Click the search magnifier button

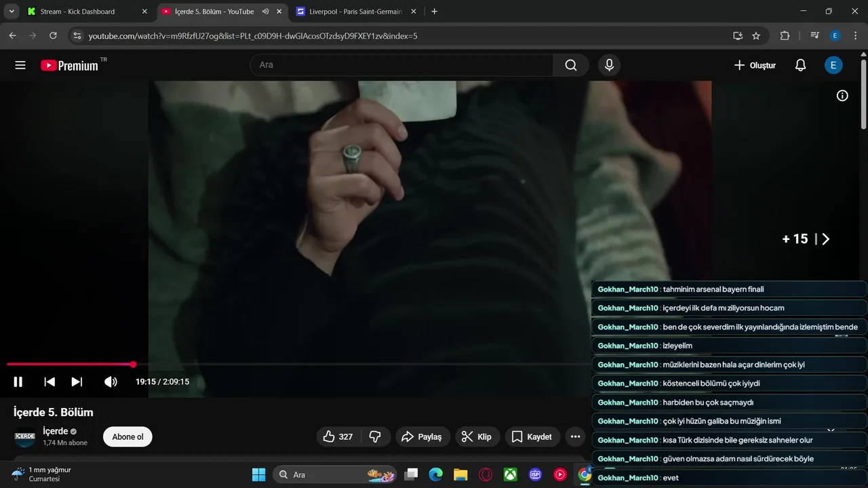(x=571, y=65)
